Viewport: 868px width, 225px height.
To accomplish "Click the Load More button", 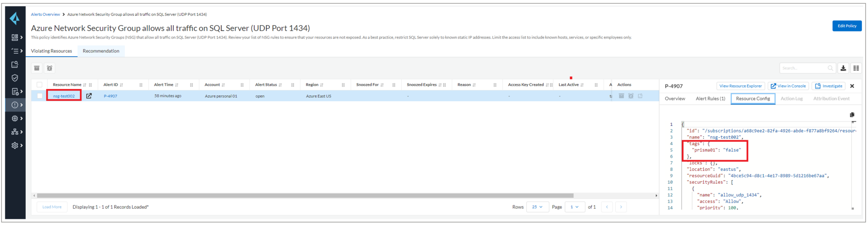I will point(52,207).
